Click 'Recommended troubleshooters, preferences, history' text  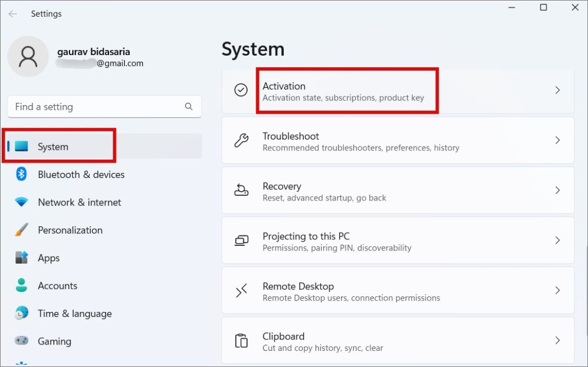[x=361, y=148]
